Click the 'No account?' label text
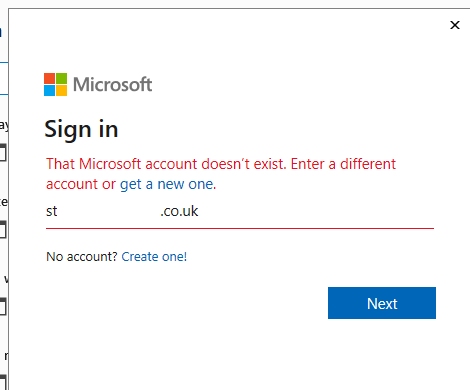Viewport: 470px width, 390px height. (82, 257)
